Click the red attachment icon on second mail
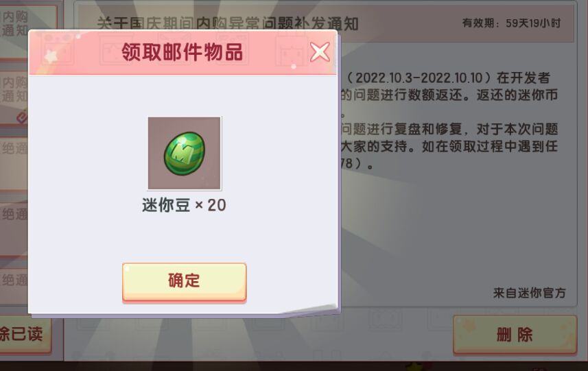Image resolution: width=588 pixels, height=371 pixels. point(23,117)
